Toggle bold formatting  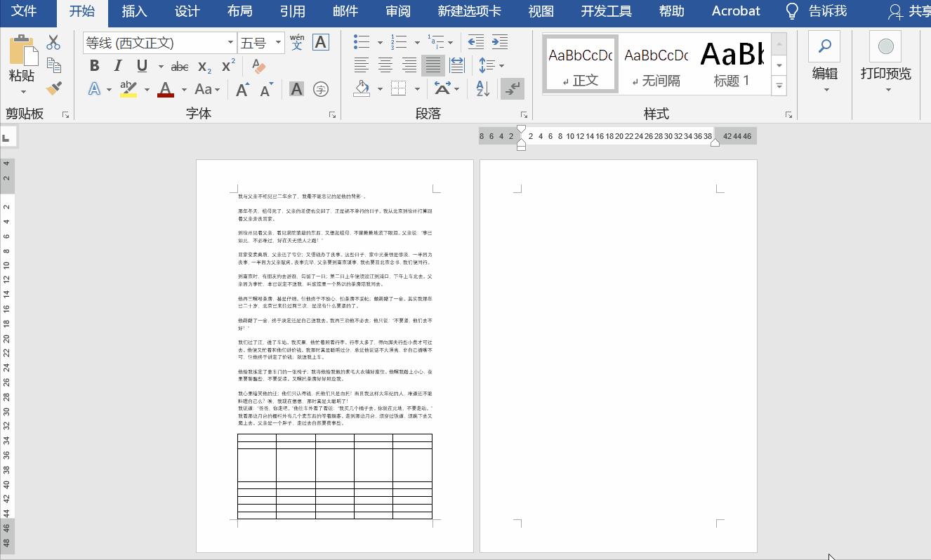[94, 65]
